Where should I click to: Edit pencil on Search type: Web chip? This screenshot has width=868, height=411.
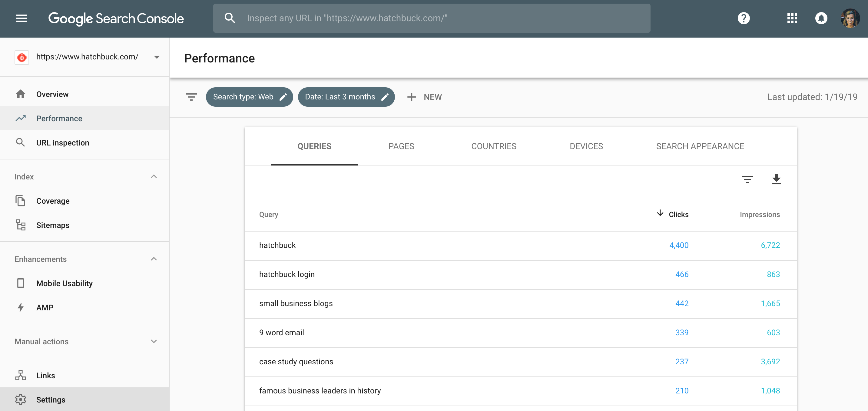(x=283, y=97)
